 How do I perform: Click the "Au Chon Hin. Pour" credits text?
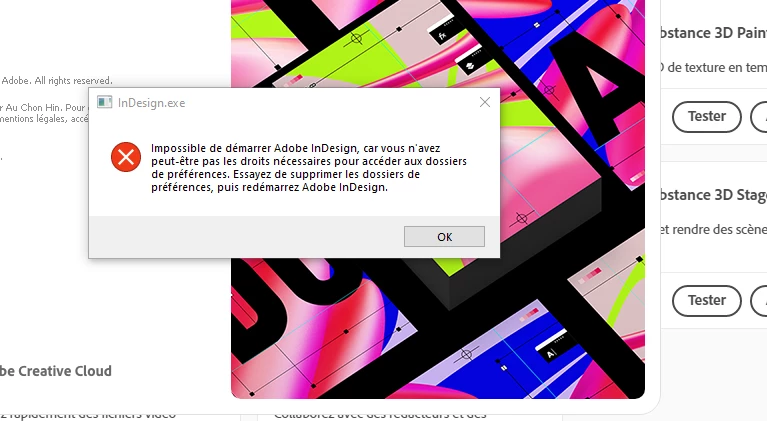coord(45,108)
